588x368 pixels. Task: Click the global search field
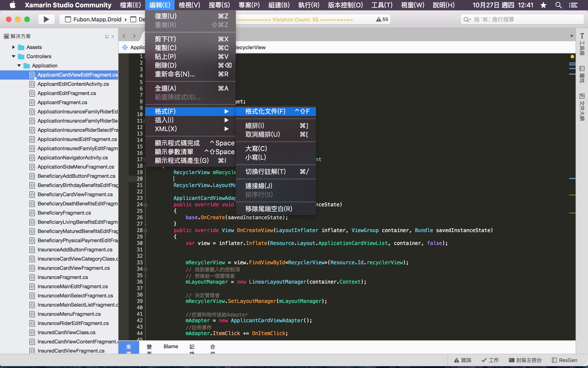coord(522,20)
